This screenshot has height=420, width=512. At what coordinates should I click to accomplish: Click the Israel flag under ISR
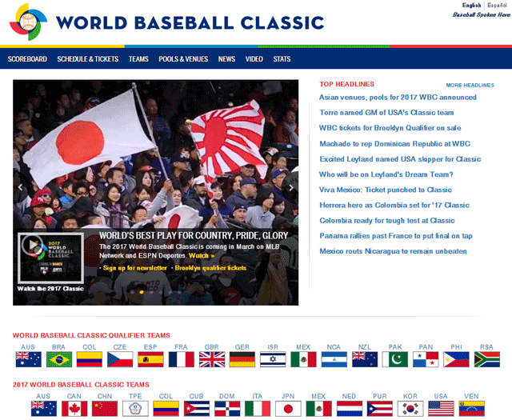coord(273,359)
